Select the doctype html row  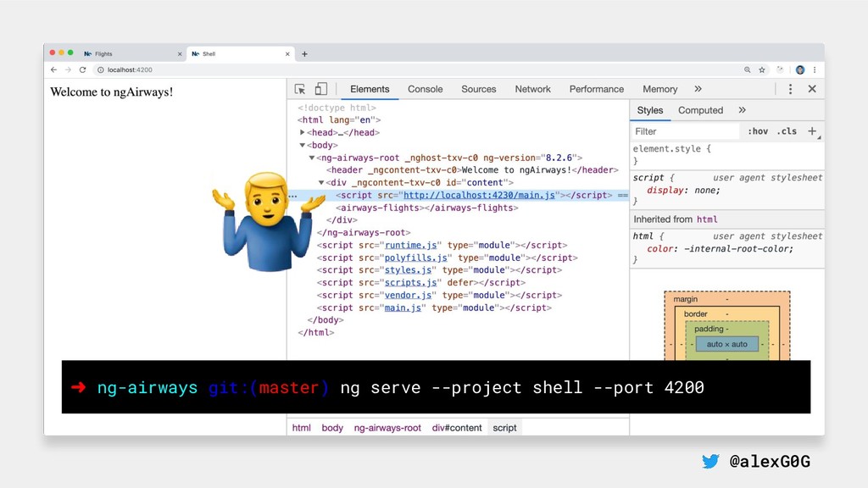[x=337, y=108]
